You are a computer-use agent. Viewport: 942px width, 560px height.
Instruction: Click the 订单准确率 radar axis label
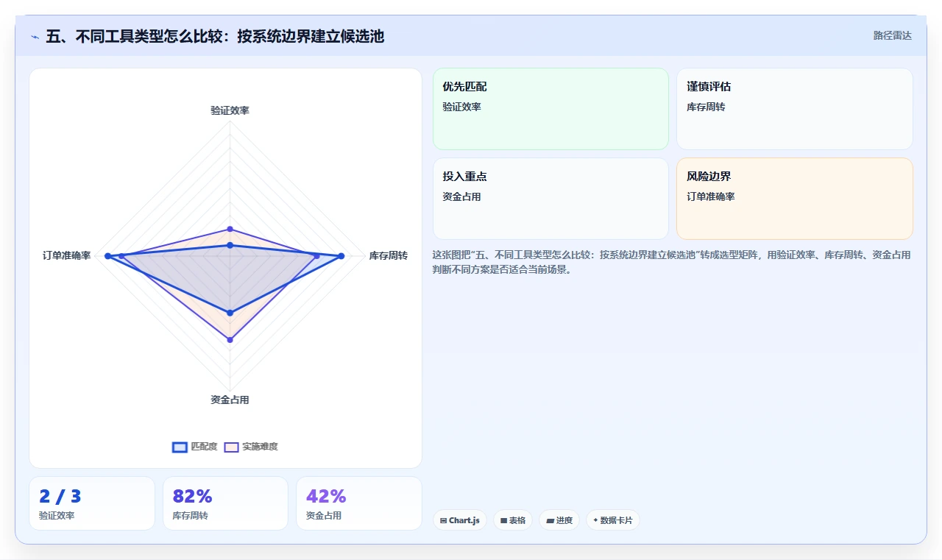(x=67, y=255)
